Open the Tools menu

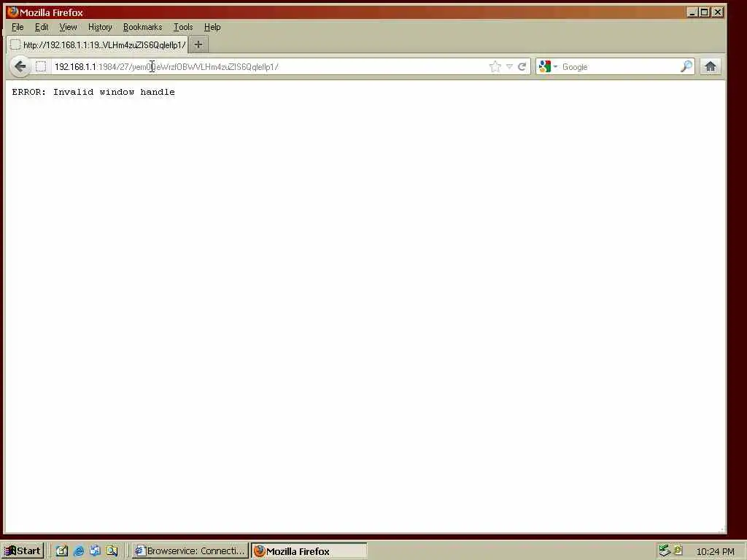(183, 27)
